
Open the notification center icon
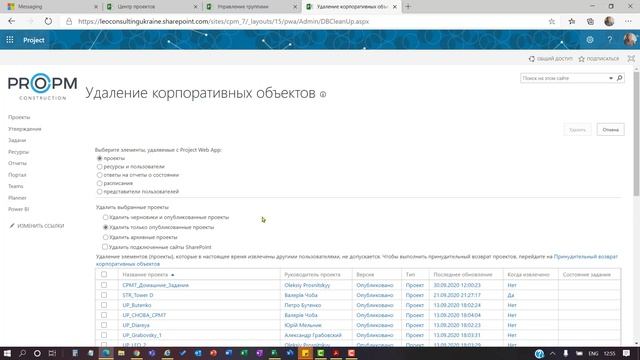pos(627,353)
